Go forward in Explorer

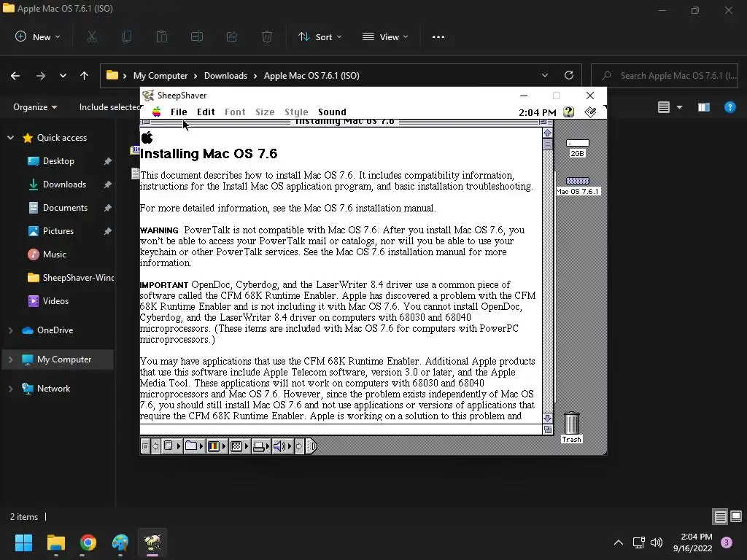(x=41, y=76)
